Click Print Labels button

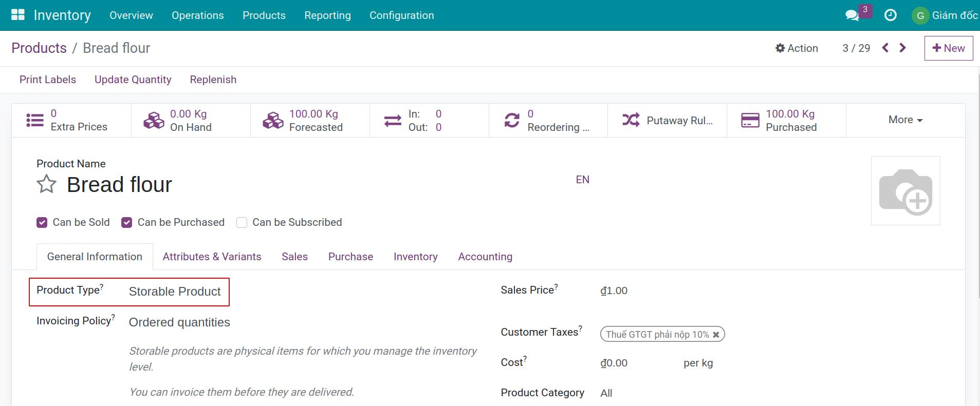[48, 80]
